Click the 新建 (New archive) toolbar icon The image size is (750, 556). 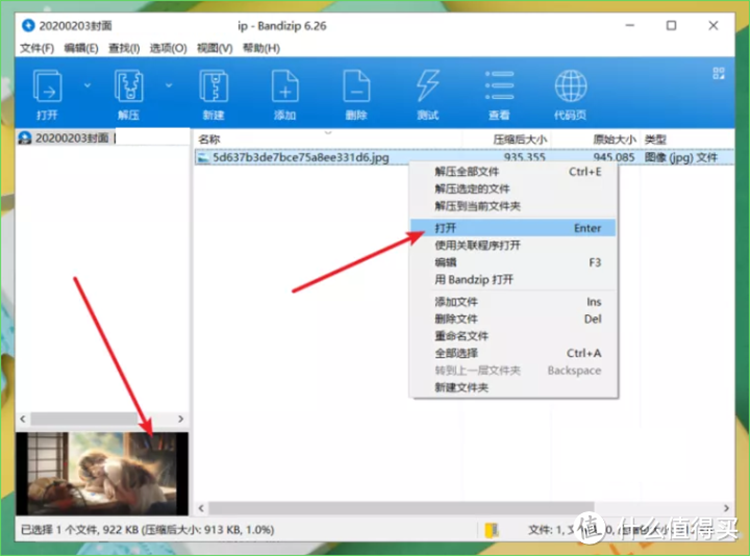[213, 86]
